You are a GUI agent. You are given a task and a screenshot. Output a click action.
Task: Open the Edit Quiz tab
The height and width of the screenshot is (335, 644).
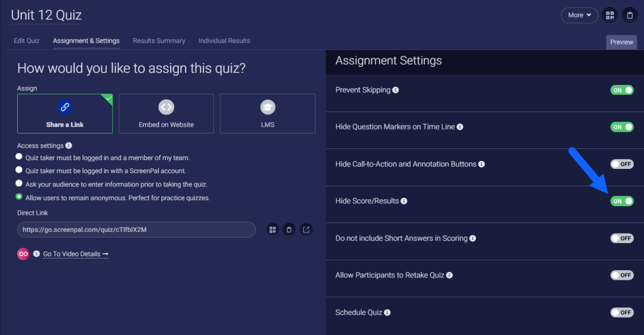click(x=26, y=41)
